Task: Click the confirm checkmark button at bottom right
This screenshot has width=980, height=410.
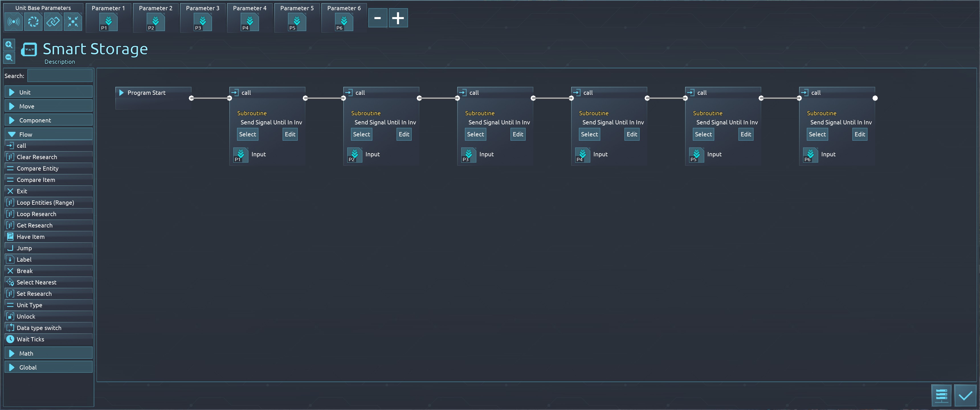Action: pos(965,396)
